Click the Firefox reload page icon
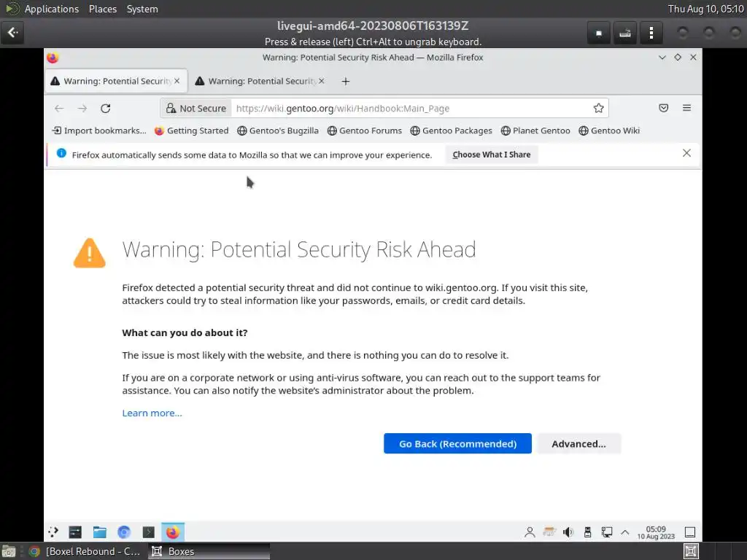Screen dimensions: 747x560 [x=105, y=108]
